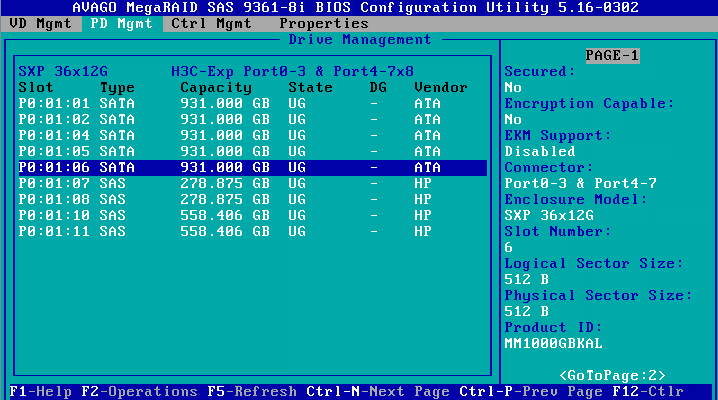The image size is (718, 400).
Task: Click the Slot column header
Action: click(36, 87)
